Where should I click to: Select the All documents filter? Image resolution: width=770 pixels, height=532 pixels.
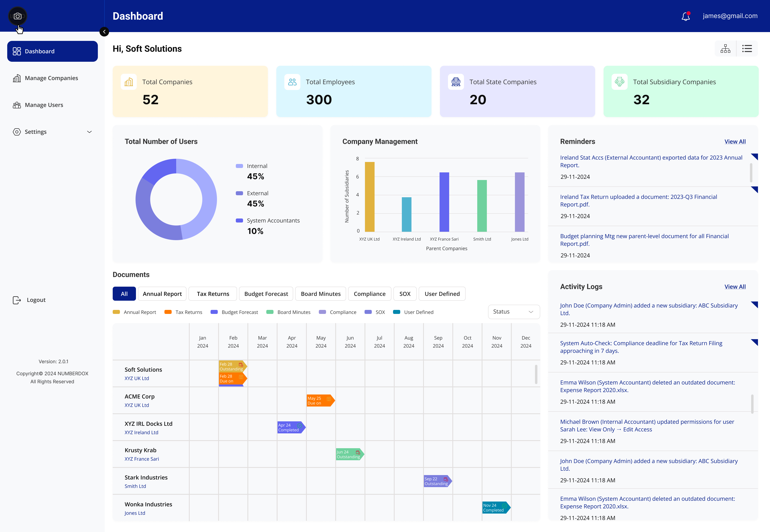[x=124, y=294]
